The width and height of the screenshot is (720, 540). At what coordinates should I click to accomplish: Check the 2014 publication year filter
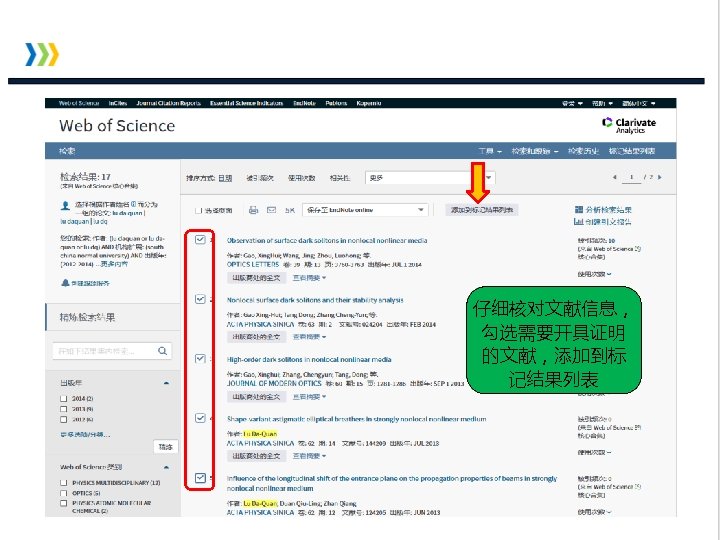64,398
